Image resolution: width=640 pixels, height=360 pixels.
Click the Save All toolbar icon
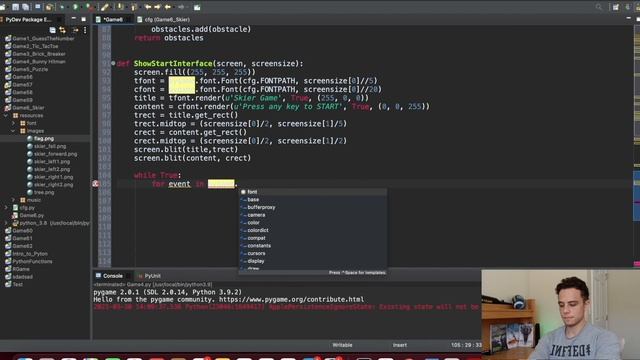coord(25,7)
